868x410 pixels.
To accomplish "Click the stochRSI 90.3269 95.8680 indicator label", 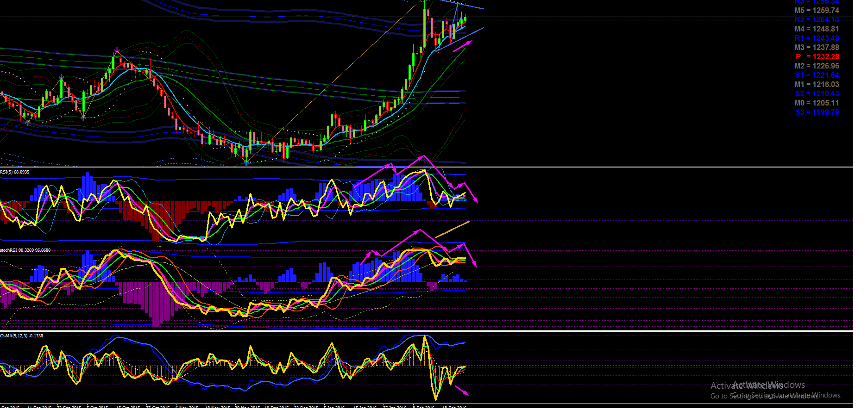I will [25, 250].
